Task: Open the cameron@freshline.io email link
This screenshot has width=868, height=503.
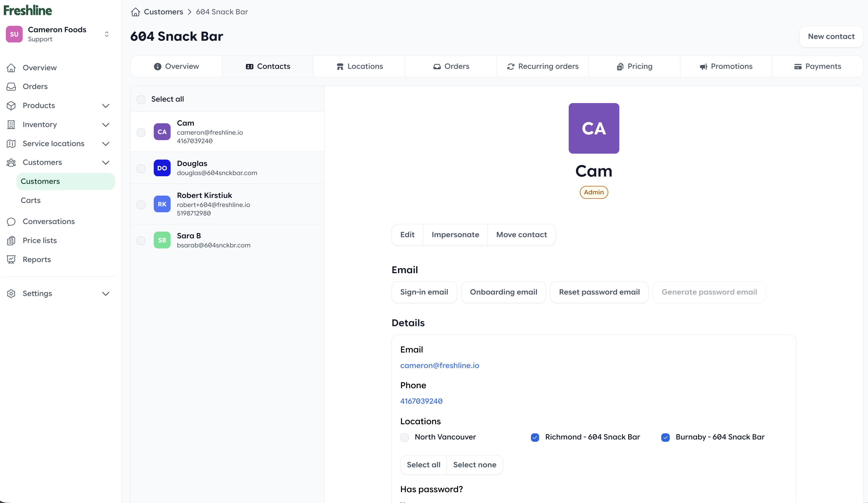Action: click(x=440, y=366)
